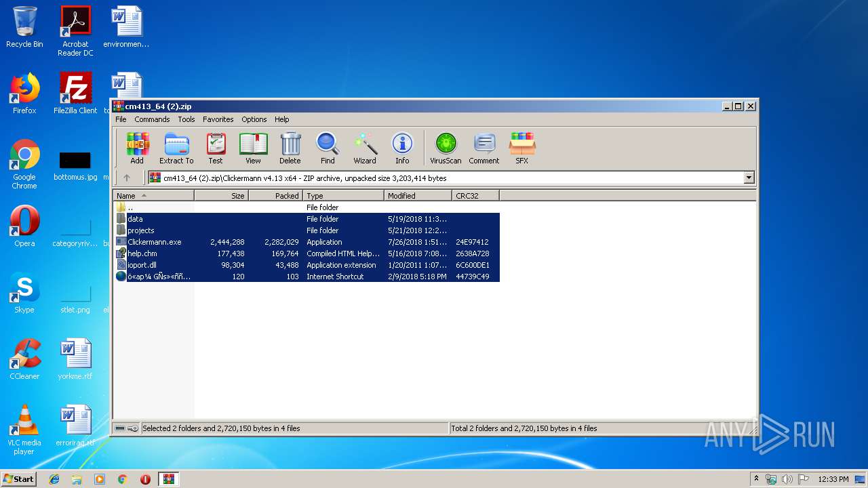
Task: Sort by Modified column header
Action: point(418,195)
